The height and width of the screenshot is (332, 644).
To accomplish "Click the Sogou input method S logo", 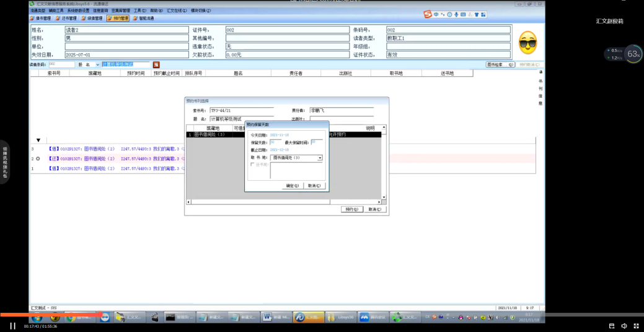I will pyautogui.click(x=428, y=14).
